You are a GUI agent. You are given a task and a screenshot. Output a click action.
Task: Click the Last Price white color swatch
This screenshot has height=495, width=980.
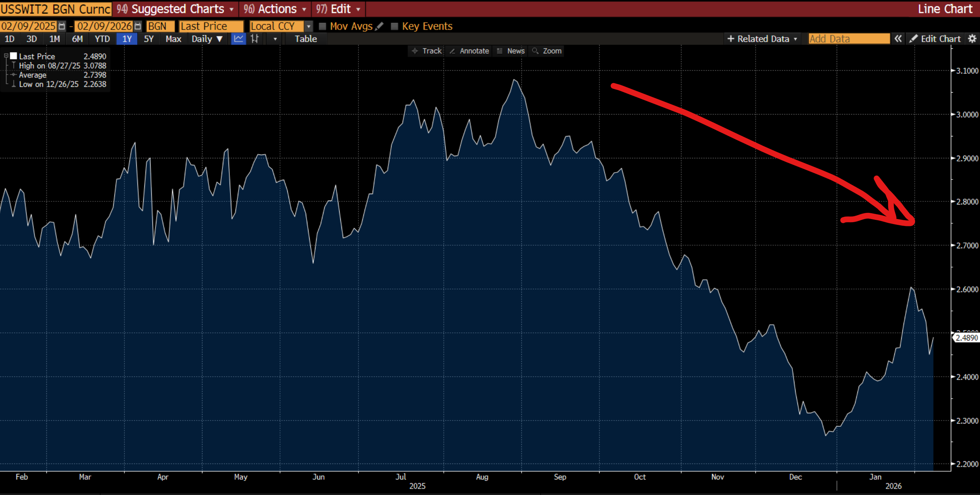(x=13, y=56)
